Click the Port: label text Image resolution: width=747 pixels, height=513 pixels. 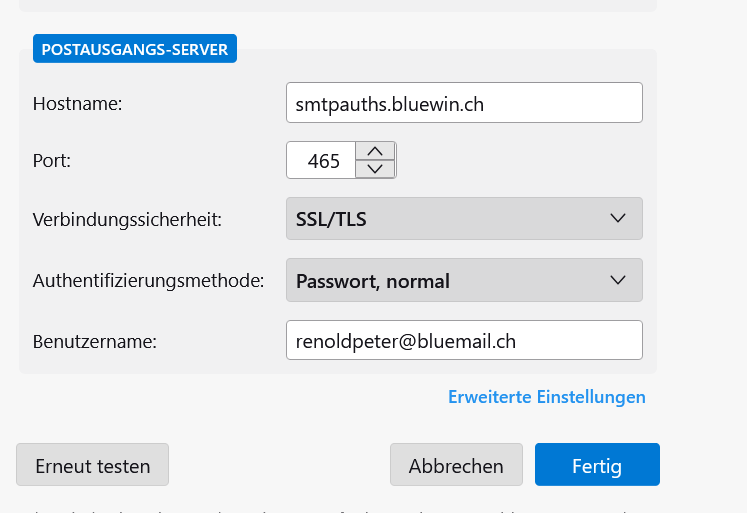[x=52, y=160]
